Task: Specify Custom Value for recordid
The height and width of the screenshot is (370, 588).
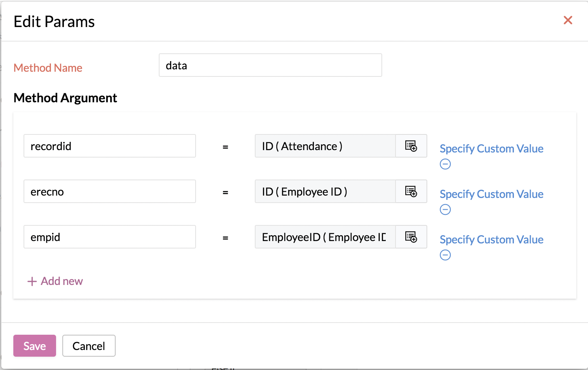Action: [492, 149]
